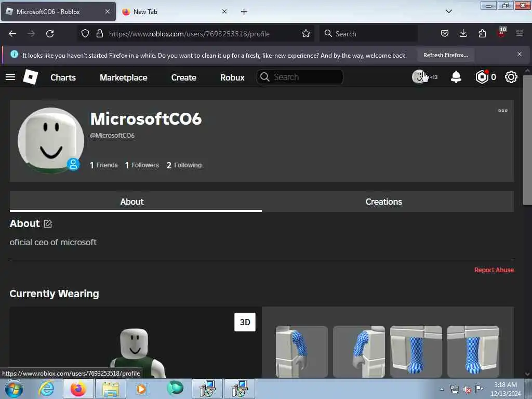Click the Report Abuse link

tap(494, 270)
